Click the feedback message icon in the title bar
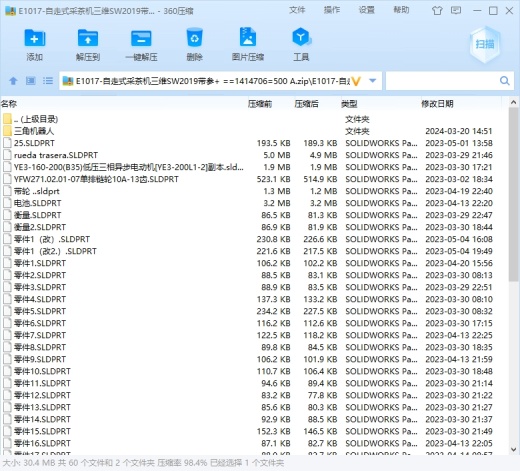Screen dimensions: 520x471 pos(456,10)
